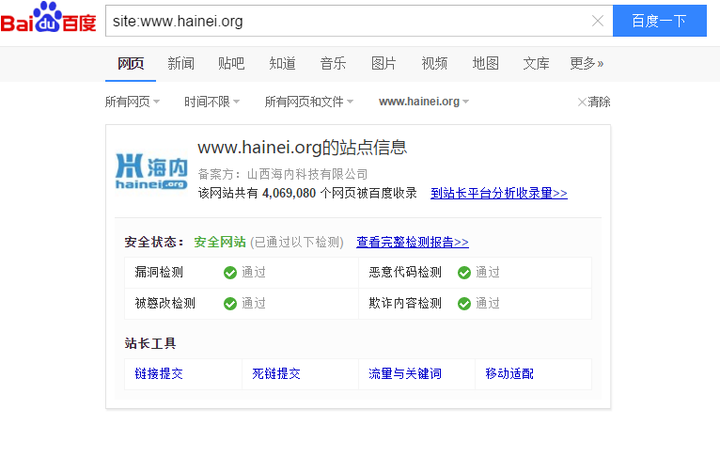Click the 欺诈内容检测 label
Viewport: 720px width, 473px height.
click(405, 303)
